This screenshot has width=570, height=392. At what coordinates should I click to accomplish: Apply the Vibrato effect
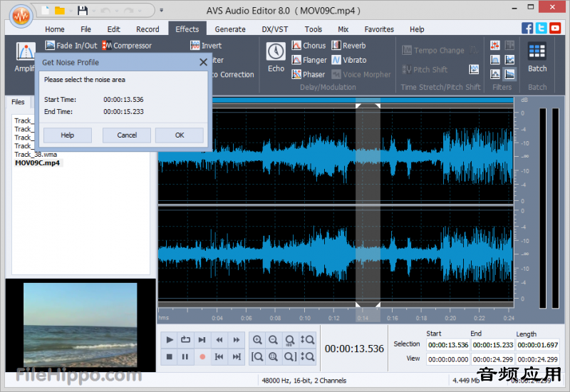coord(349,60)
